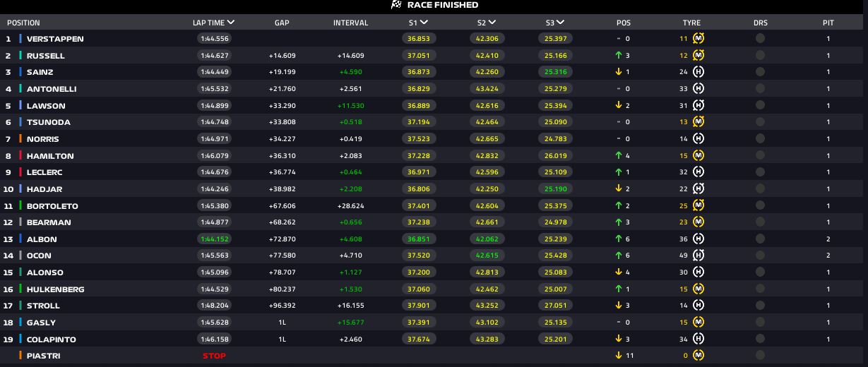Click Albon's hard tyre icon

698,239
